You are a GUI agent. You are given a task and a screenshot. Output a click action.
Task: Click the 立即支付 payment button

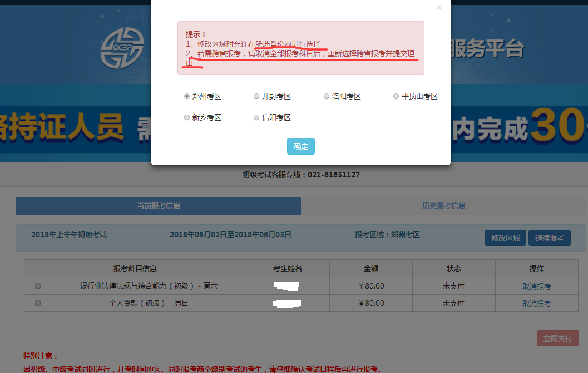pos(557,337)
